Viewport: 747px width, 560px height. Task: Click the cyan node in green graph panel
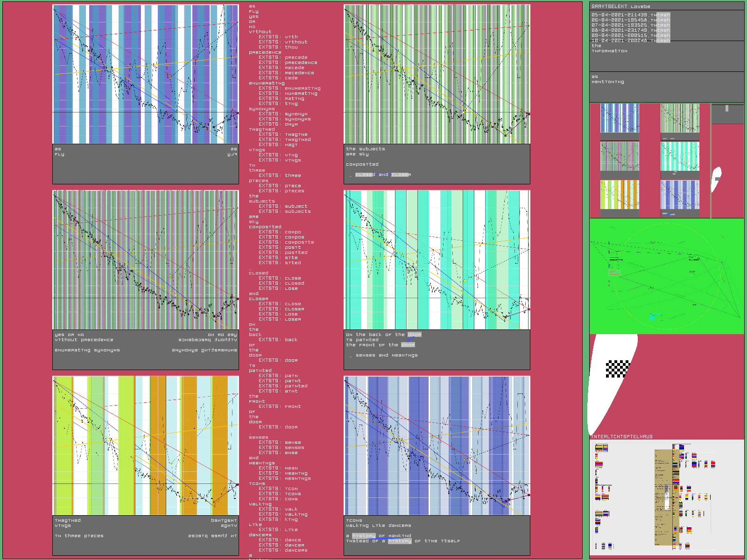click(652, 317)
